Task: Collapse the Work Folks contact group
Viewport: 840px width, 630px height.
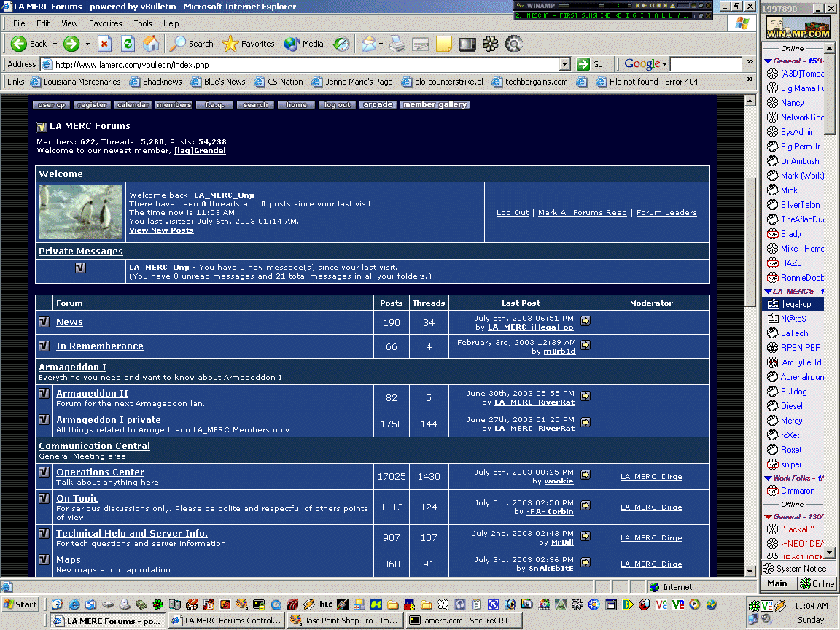Action: coord(767,478)
